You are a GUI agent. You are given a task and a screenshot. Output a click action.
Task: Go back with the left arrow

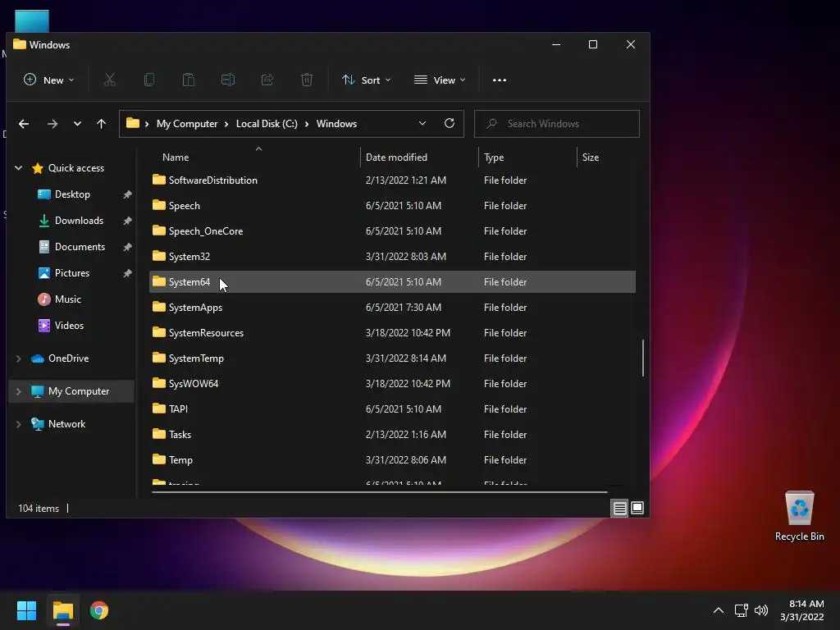24,124
